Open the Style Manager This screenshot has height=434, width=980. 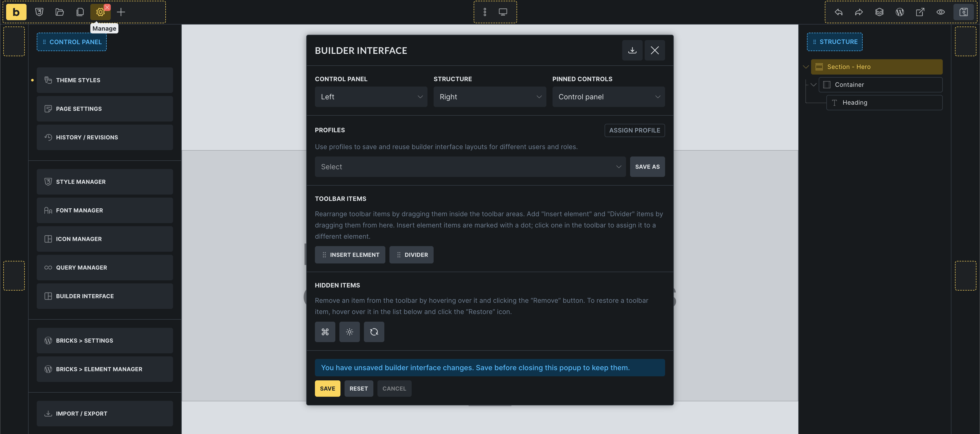click(105, 182)
